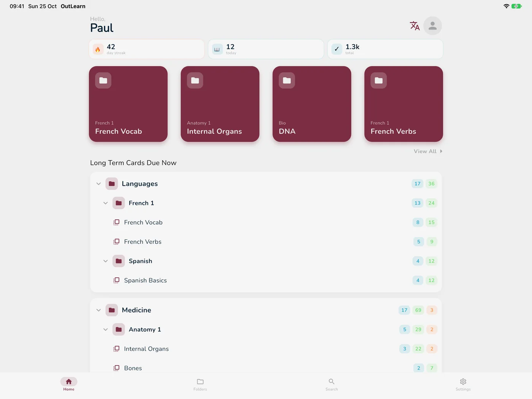Click the folder icon on French Verbs card

pyautogui.click(x=379, y=81)
